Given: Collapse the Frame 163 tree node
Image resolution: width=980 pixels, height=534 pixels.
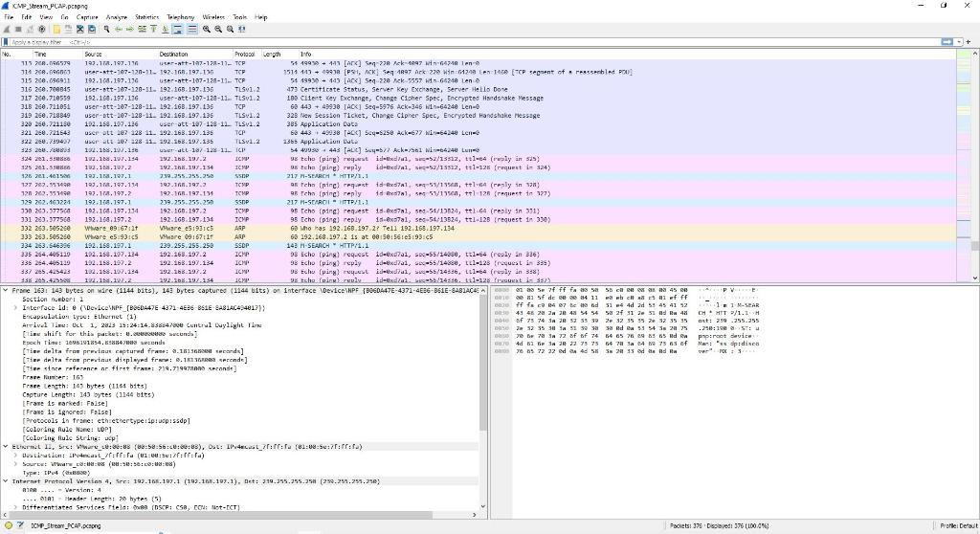Looking at the screenshot, I should (6, 290).
